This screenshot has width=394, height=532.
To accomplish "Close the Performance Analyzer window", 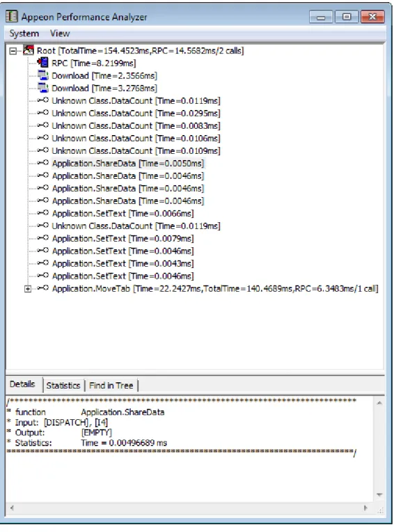I will tap(372, 17).
